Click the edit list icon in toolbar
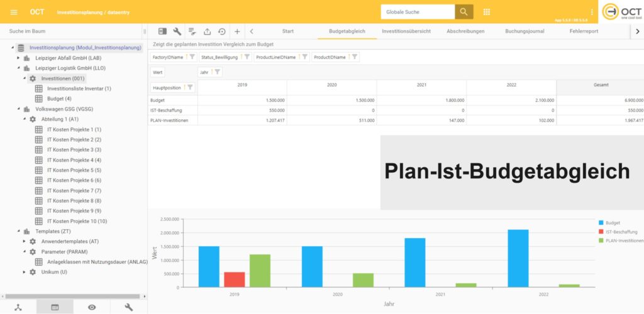This screenshot has width=644, height=314. coord(192,31)
